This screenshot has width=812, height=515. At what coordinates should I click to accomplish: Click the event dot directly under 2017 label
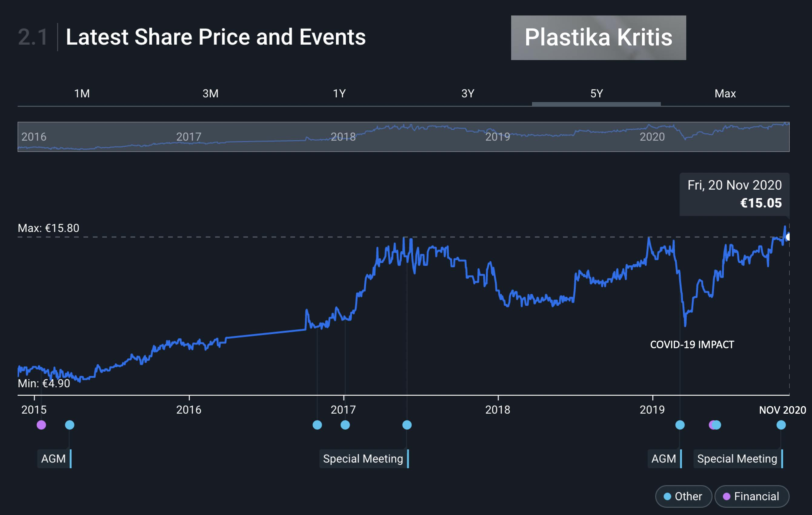[x=345, y=425]
